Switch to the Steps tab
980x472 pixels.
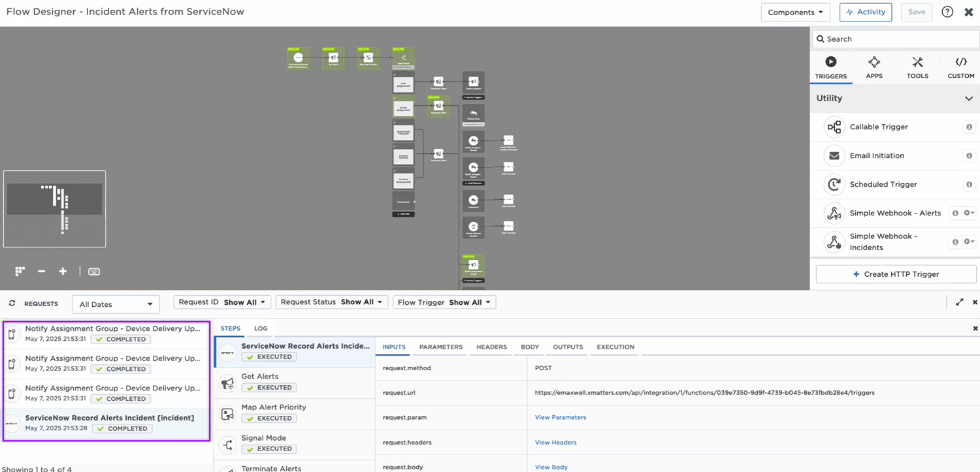pyautogui.click(x=230, y=328)
